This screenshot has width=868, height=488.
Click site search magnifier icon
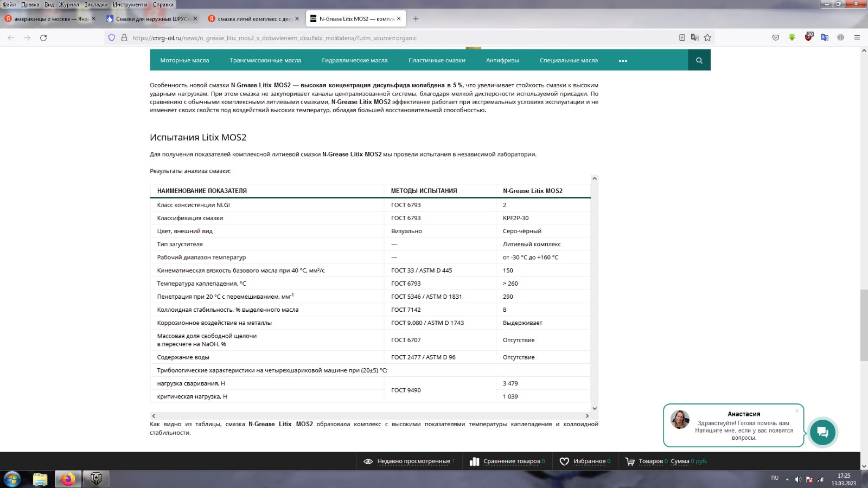699,60
